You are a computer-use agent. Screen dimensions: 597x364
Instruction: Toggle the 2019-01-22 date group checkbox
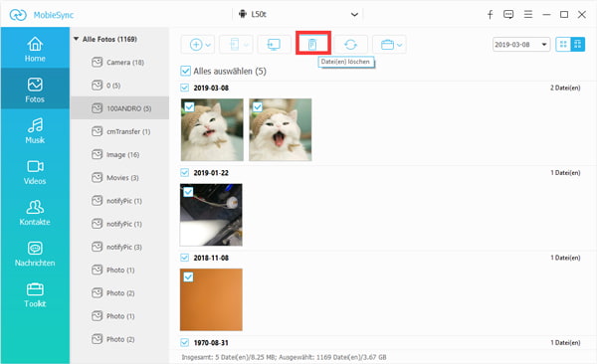click(185, 173)
